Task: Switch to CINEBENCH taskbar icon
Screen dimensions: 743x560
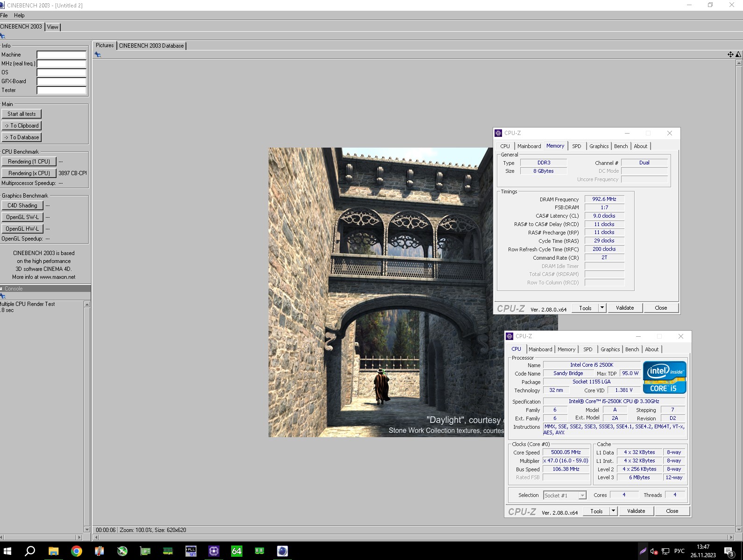Action: point(282,551)
